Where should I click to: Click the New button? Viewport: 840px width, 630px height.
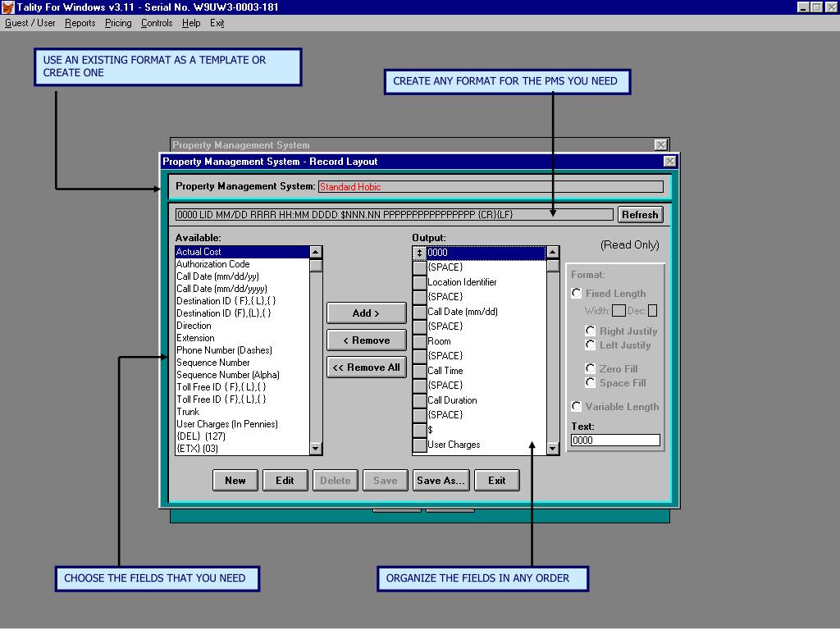click(x=235, y=481)
